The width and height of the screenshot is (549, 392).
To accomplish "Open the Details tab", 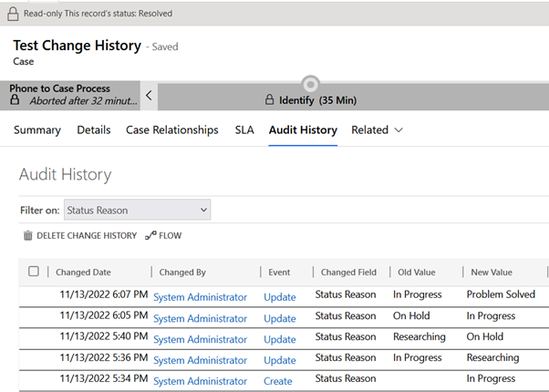I will [93, 130].
